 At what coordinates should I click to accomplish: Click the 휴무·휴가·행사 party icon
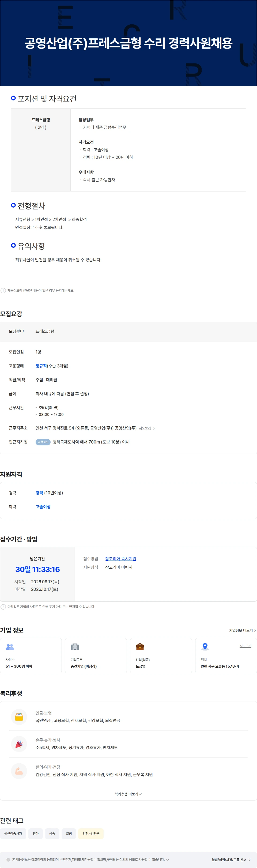[x=19, y=744]
